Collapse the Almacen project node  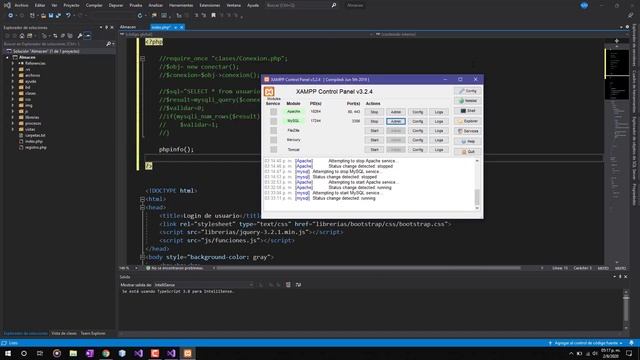click(x=7, y=58)
